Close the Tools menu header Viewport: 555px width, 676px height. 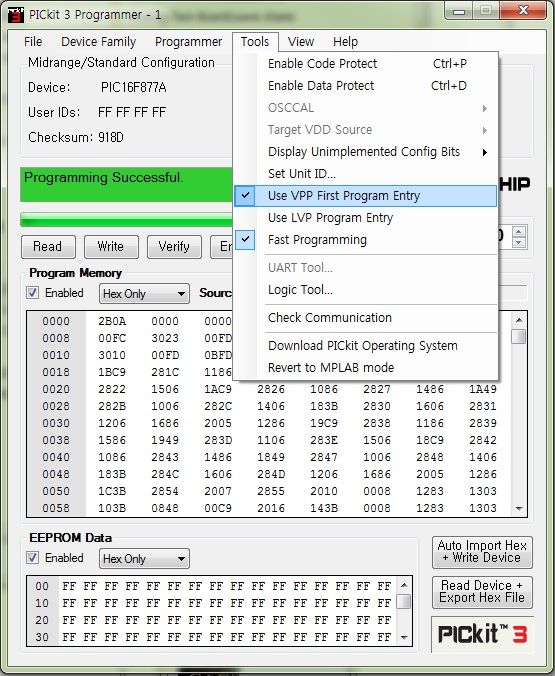tap(255, 42)
